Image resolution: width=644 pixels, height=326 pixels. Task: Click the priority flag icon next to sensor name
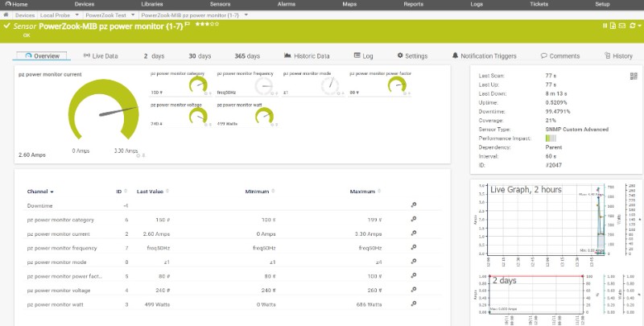pos(188,25)
